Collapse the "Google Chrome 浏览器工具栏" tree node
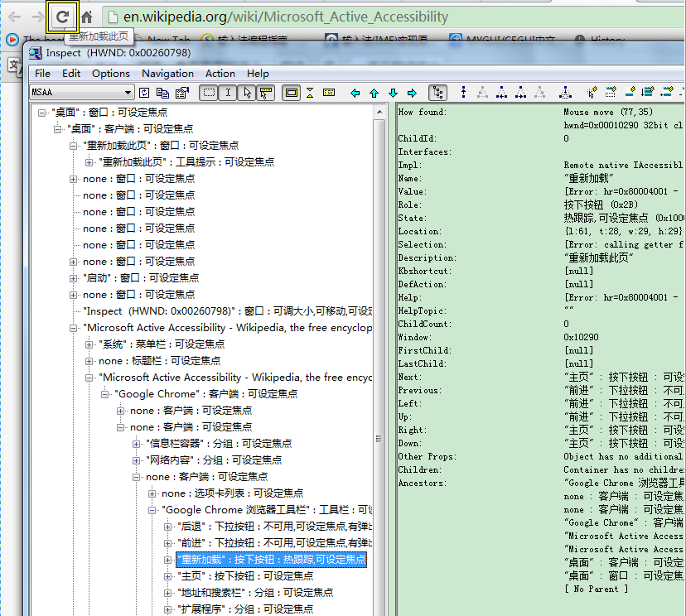 point(152,510)
